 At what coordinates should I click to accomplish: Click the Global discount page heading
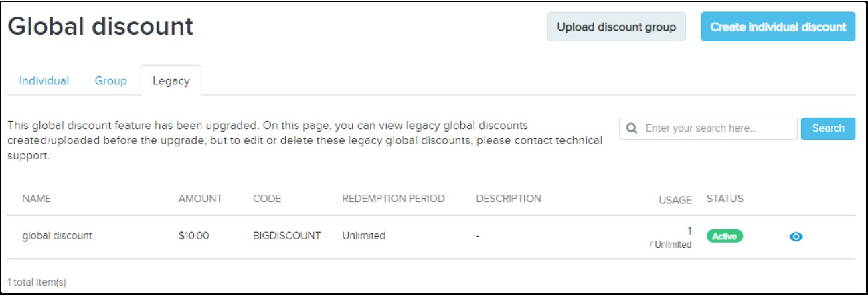(100, 27)
